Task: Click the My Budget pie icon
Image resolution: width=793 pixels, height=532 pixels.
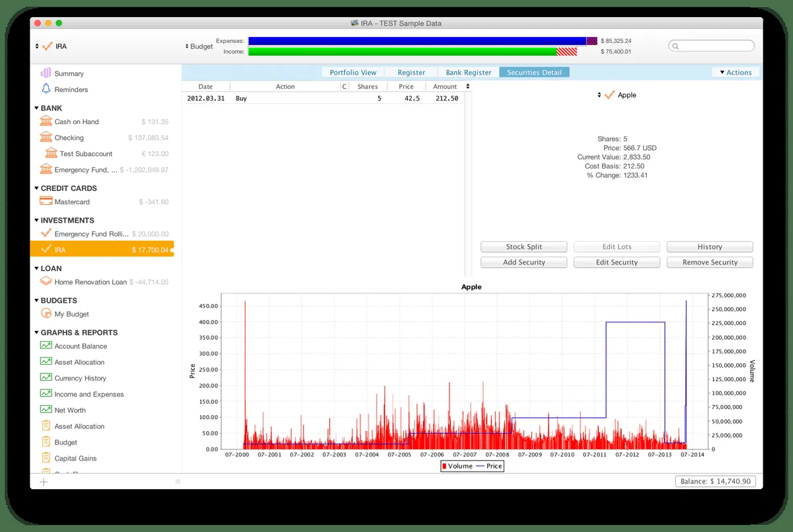Action: point(46,314)
